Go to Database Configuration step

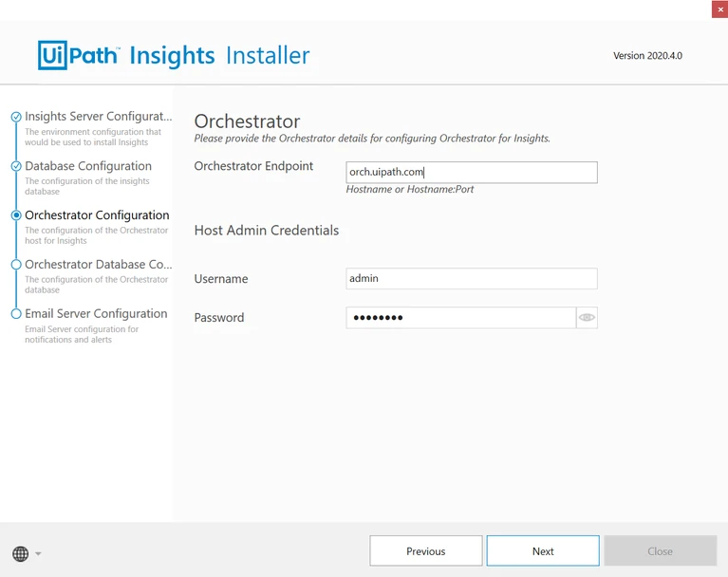pos(88,166)
